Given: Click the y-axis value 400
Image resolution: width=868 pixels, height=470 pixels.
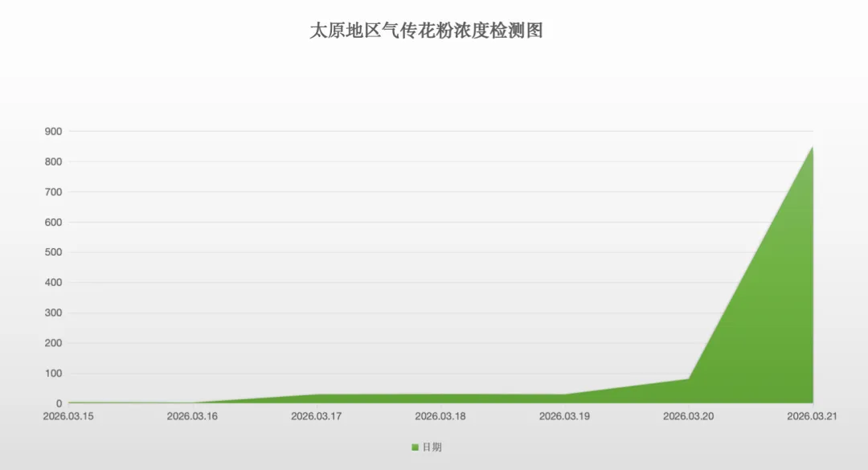Looking at the screenshot, I should 53,283.
